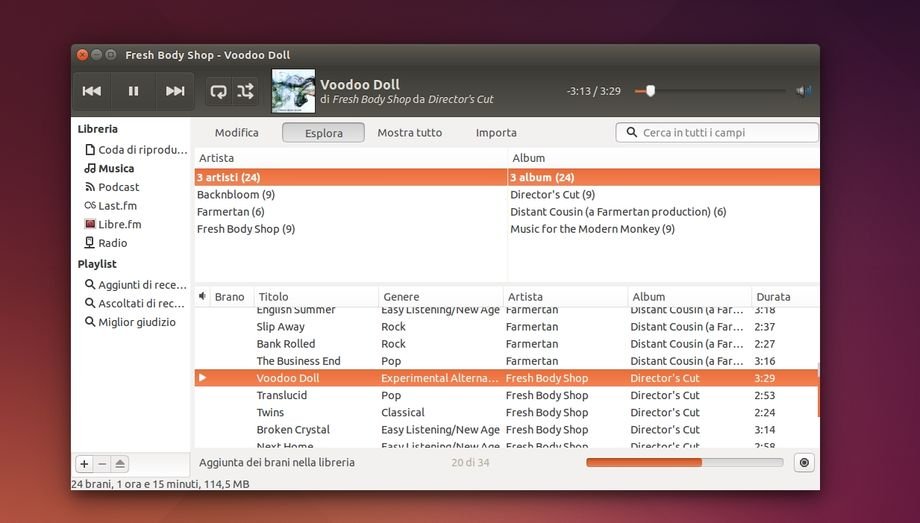This screenshot has width=920, height=523.
Task: Click the eject icon below the sidebar
Action: [120, 464]
